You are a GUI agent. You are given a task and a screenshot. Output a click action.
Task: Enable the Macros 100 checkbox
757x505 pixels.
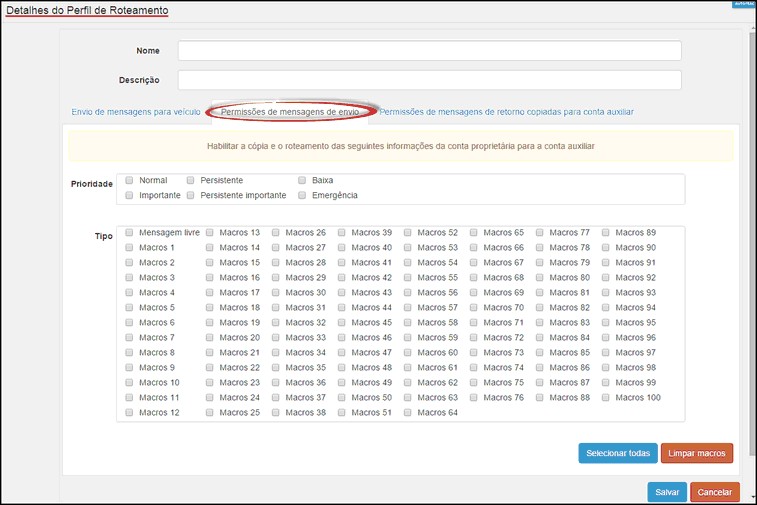[x=605, y=397]
